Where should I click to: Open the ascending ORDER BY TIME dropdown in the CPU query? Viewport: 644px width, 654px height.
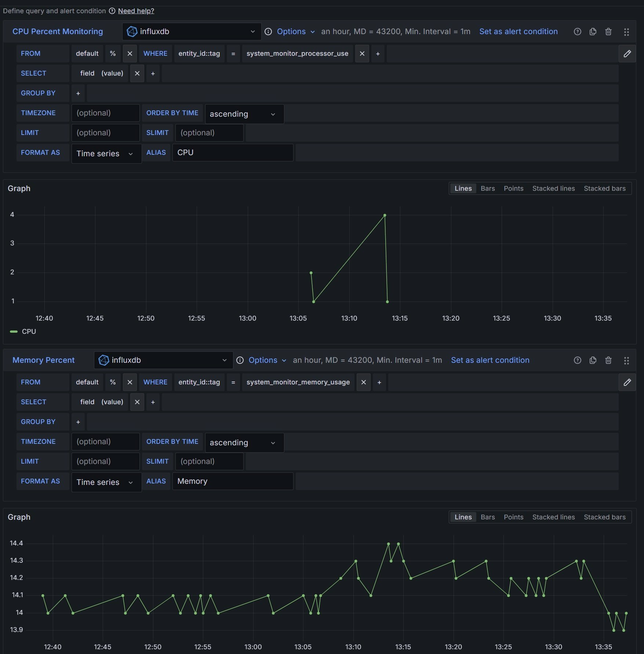click(x=244, y=114)
